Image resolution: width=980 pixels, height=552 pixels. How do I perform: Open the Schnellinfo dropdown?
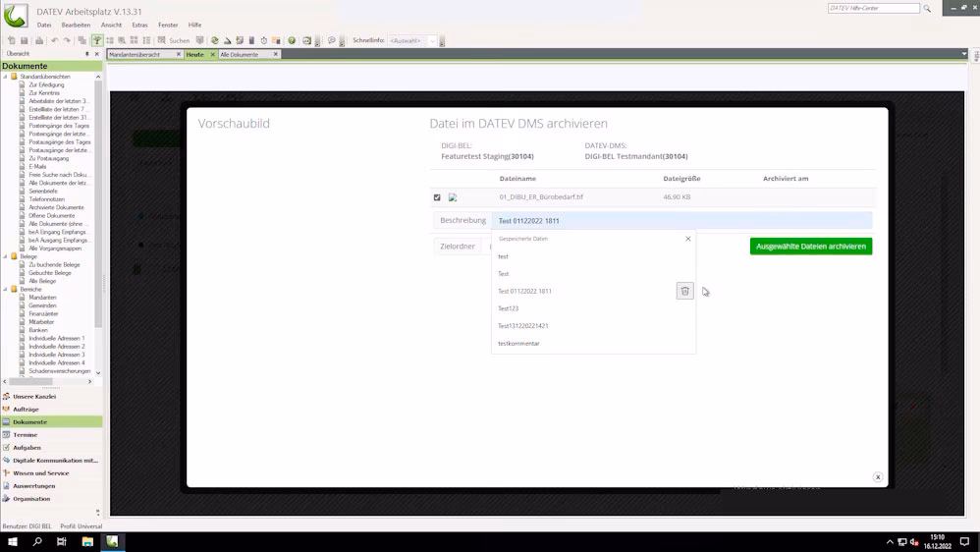click(432, 41)
